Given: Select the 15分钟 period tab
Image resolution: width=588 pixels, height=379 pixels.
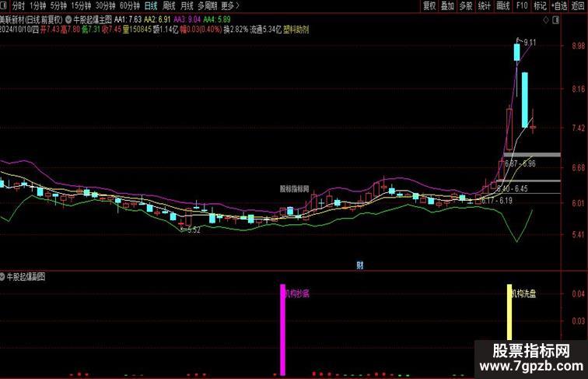Looking at the screenshot, I should coord(81,6).
